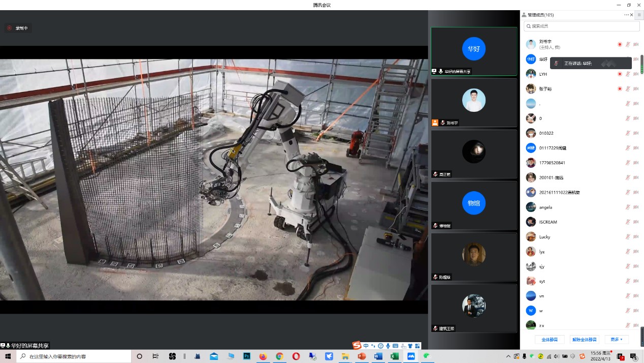This screenshot has width=644, height=363.
Task: Open PowerPoint from the taskbar
Action: pos(362,356)
